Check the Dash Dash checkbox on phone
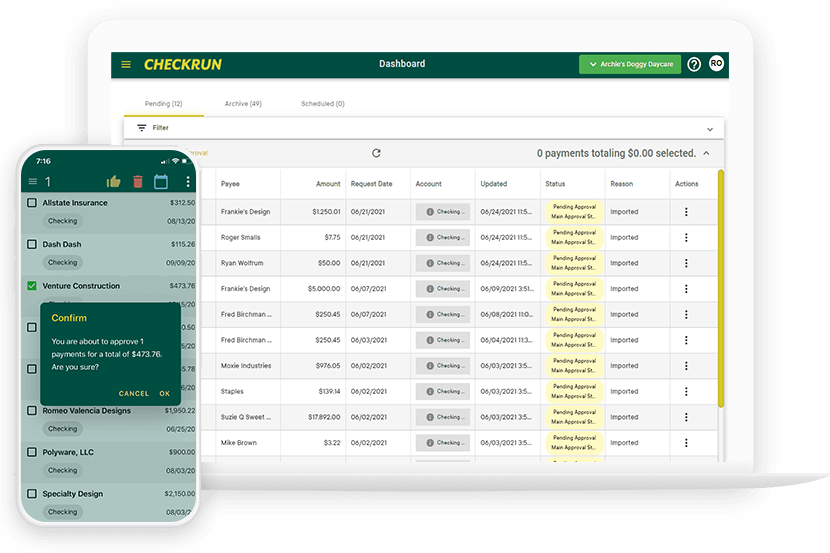Image resolution: width=830 pixels, height=553 pixels. point(32,244)
